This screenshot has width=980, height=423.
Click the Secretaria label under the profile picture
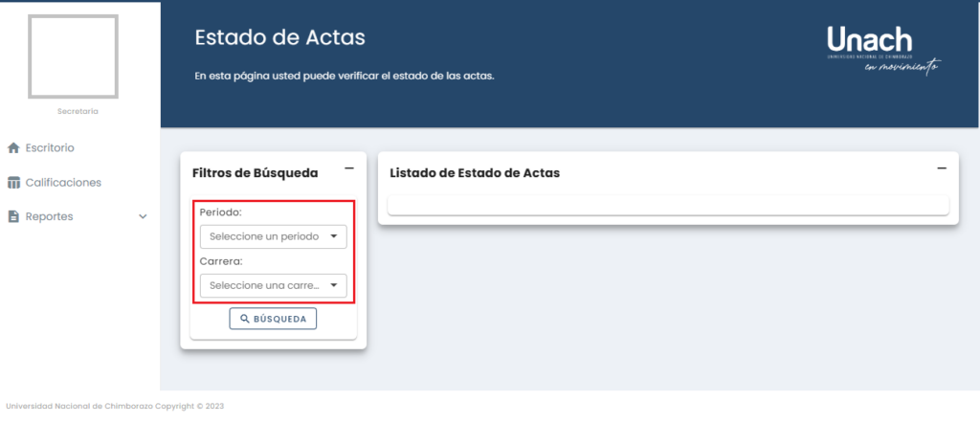point(78,111)
